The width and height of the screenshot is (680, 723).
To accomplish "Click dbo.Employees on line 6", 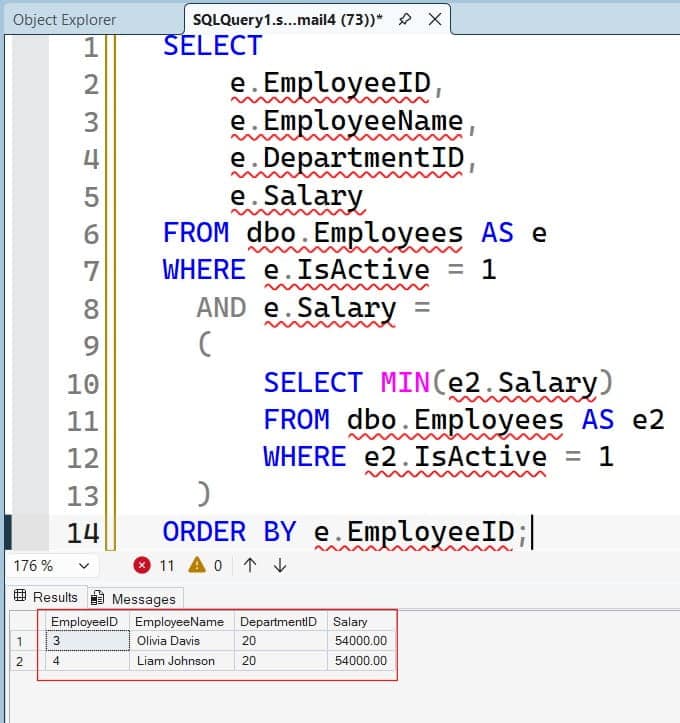I will point(355,233).
